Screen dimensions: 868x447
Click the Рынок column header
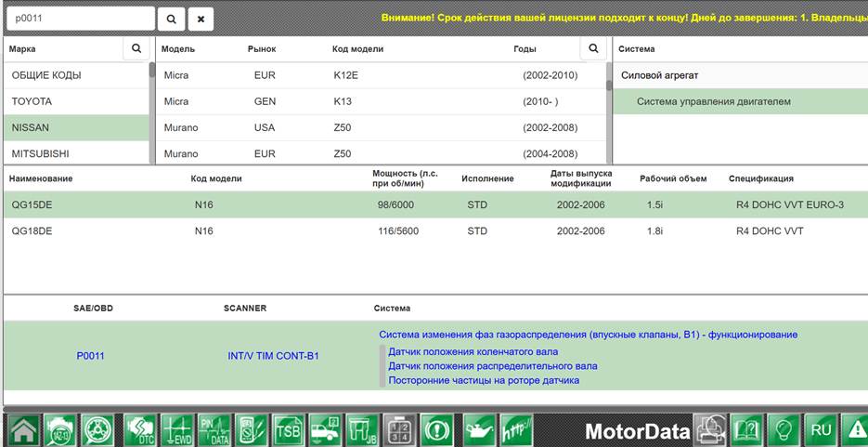coord(262,48)
